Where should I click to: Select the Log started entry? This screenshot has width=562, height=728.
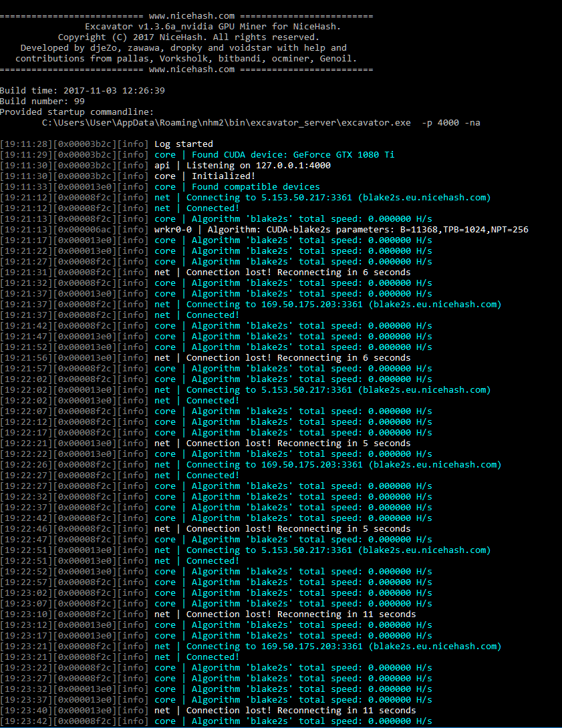[184, 144]
